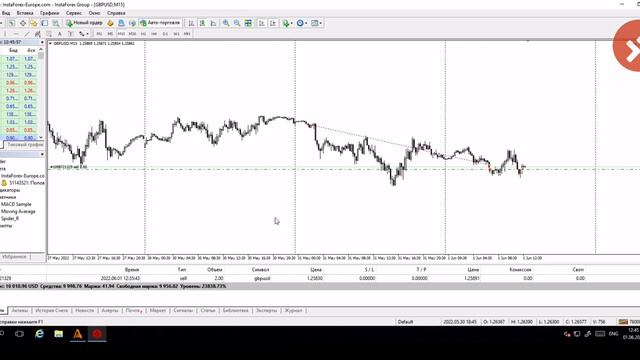Open the Справка menu
Screen dimensions: 640x360
coord(116,13)
